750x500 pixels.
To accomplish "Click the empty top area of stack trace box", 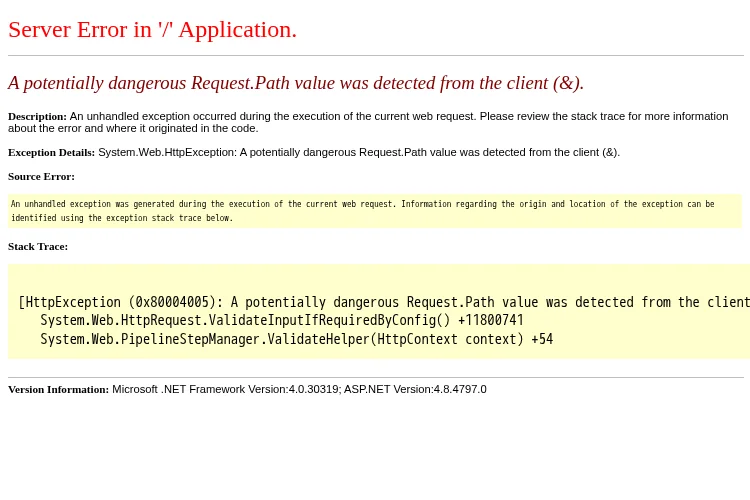I will pos(379,279).
